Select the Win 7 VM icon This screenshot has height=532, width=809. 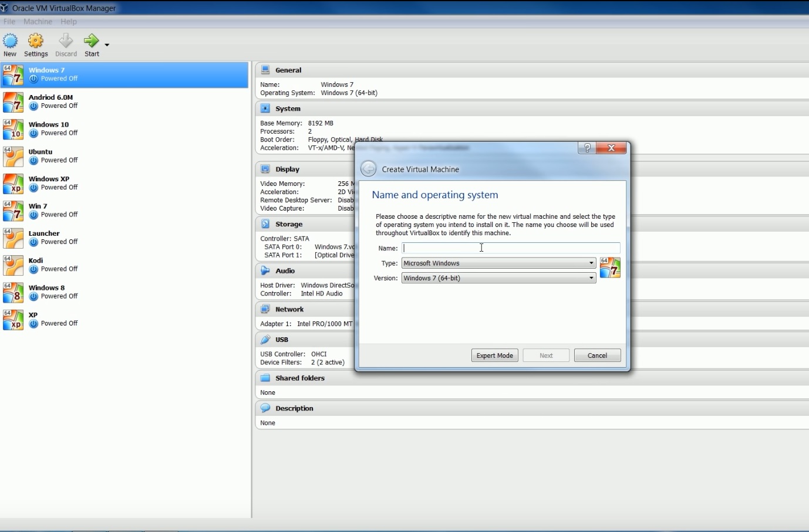13,211
